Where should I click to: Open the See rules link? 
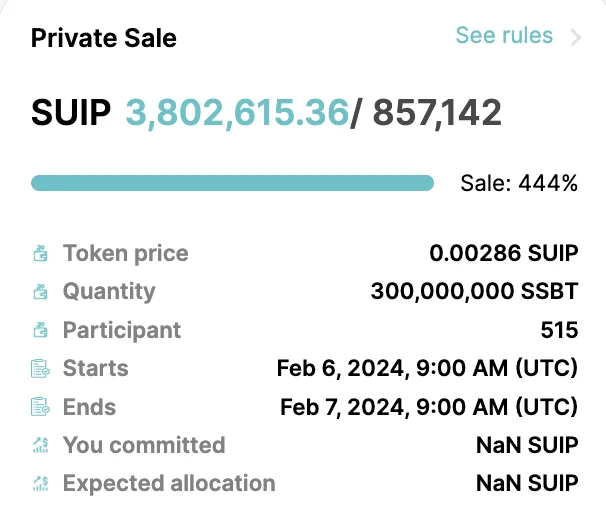click(x=504, y=36)
